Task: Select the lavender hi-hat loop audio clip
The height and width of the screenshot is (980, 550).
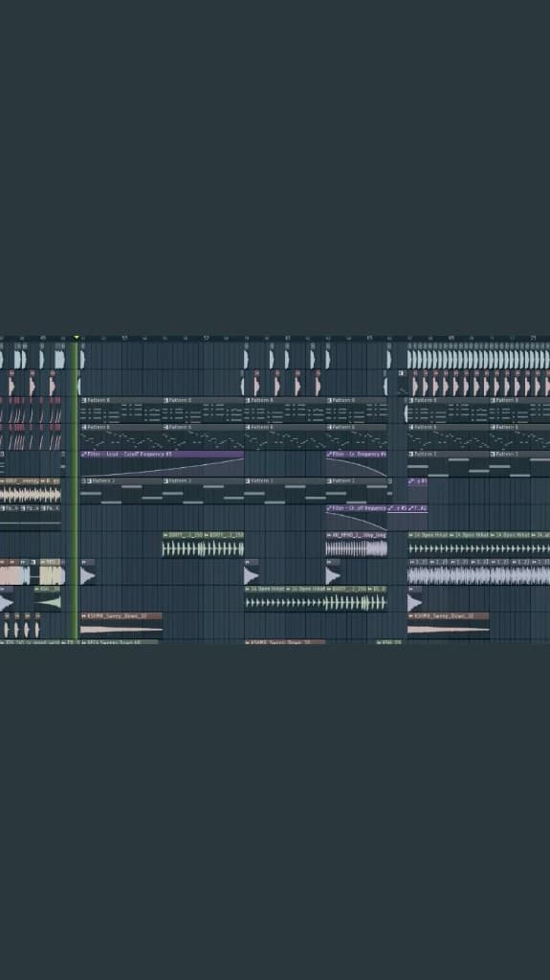Action: (356, 545)
